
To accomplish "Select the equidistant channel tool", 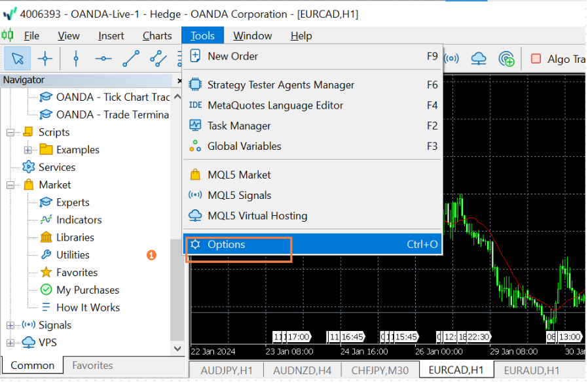I will [157, 58].
